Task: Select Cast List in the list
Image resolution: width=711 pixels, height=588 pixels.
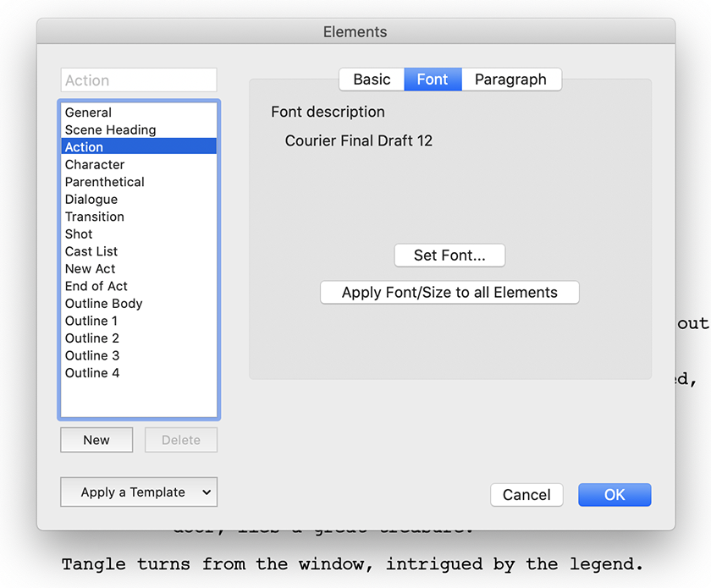Action: pos(91,251)
